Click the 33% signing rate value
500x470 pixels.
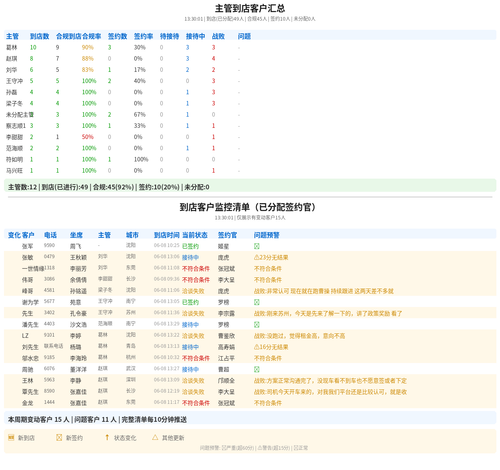click(x=140, y=126)
